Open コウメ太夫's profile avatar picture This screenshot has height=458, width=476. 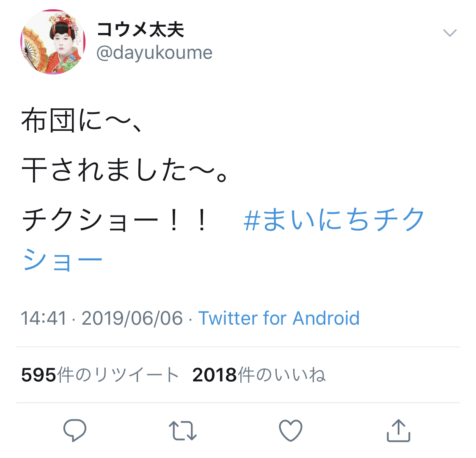pos(53,41)
